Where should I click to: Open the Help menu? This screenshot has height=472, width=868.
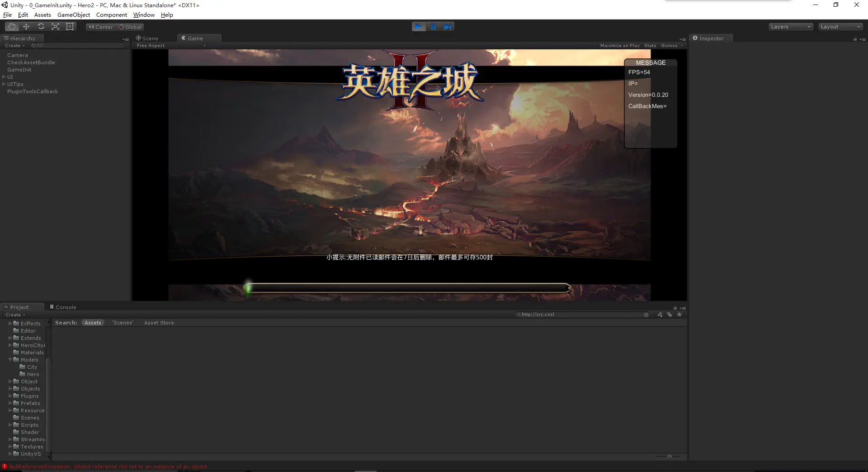pos(167,15)
